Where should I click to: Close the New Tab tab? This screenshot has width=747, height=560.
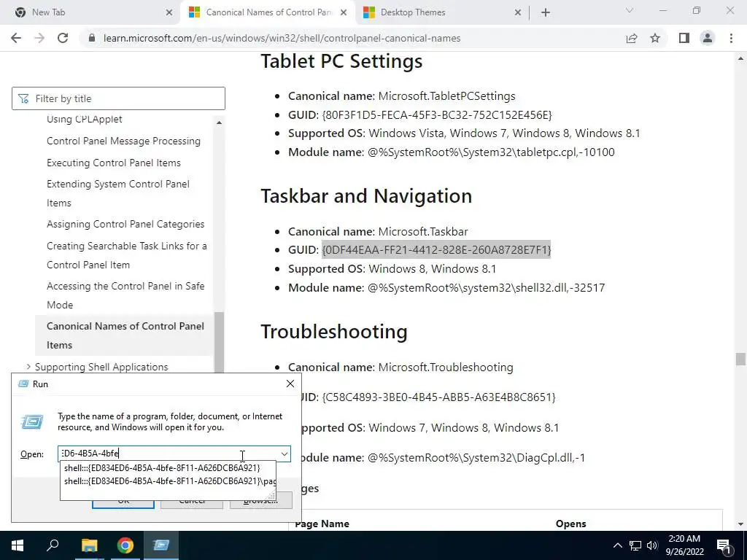tap(169, 13)
